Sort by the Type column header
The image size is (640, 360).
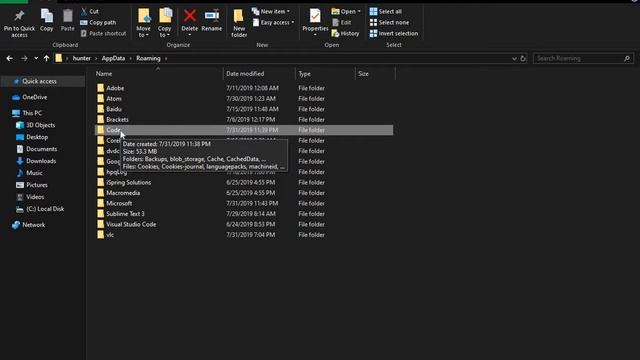[304, 73]
